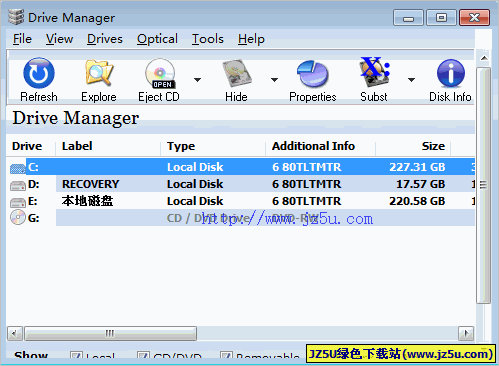Click the 17.57 GB size value
This screenshot has height=366, width=499.
pos(421,184)
